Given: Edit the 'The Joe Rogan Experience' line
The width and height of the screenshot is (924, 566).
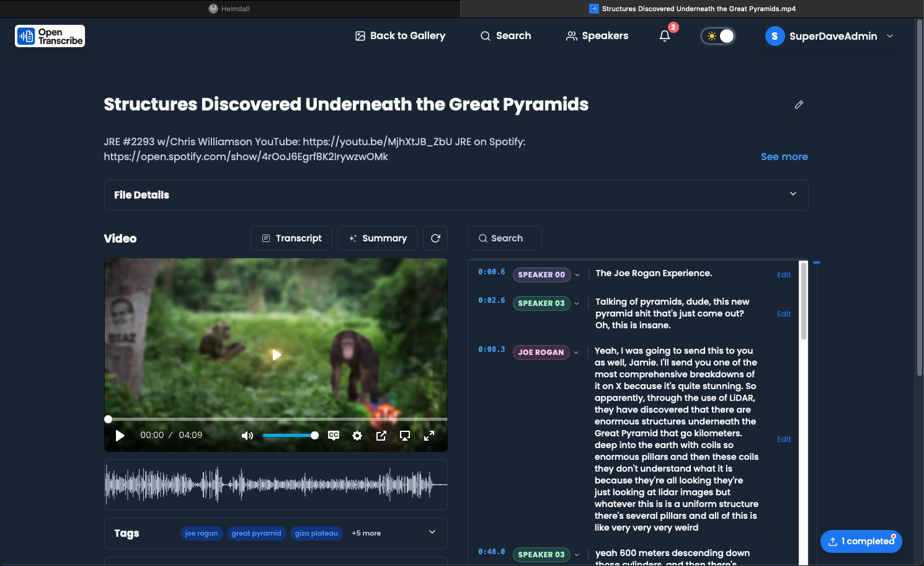Looking at the screenshot, I should [x=784, y=275].
